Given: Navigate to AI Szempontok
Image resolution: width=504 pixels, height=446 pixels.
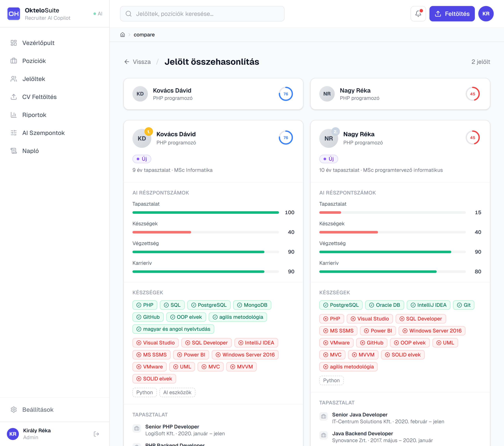Looking at the screenshot, I should point(43,133).
